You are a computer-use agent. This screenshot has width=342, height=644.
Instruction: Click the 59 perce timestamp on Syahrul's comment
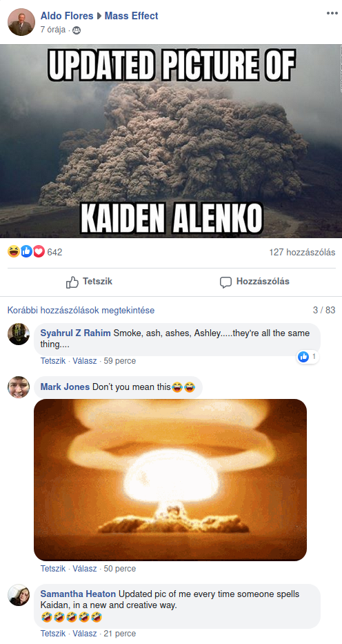pos(120,361)
